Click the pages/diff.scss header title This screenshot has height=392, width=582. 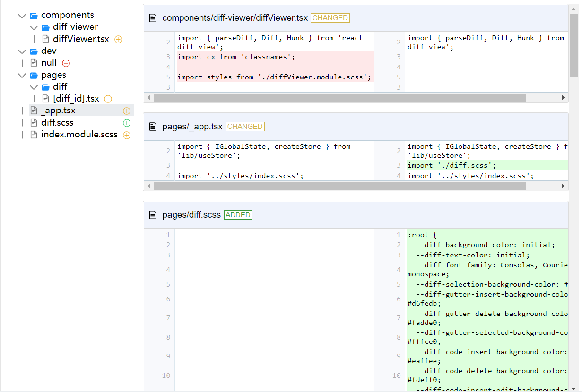(191, 215)
